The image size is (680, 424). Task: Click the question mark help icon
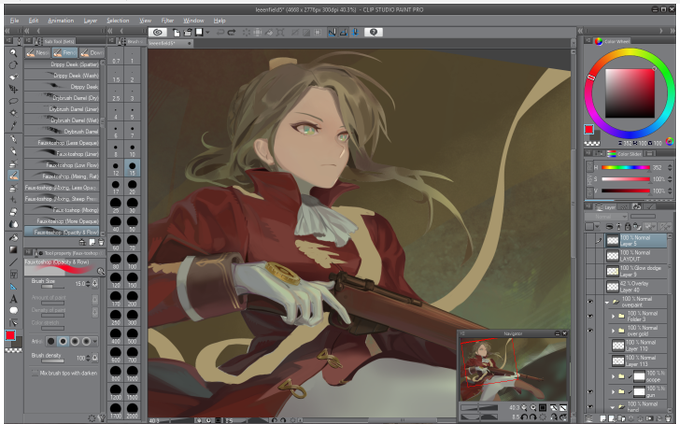point(373,32)
